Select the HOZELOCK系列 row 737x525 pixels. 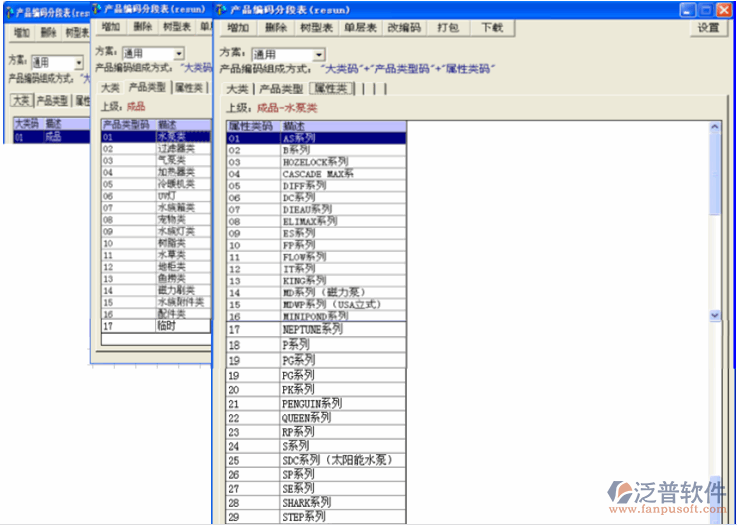[315, 161]
